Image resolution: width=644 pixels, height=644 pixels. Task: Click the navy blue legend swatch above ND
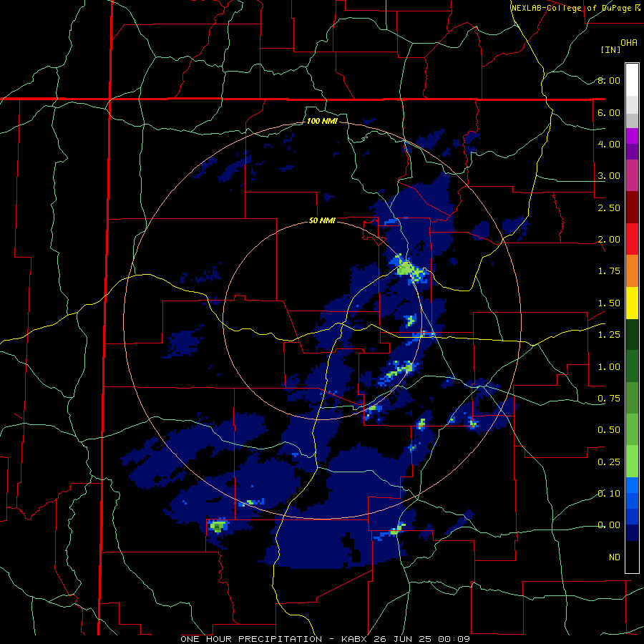(632, 533)
